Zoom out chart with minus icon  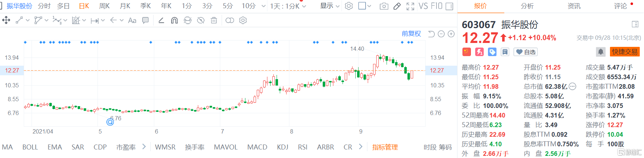(x=441, y=34)
